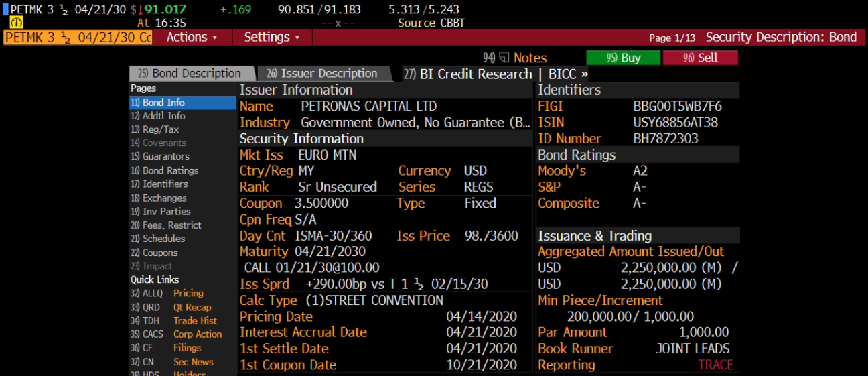Click Series REGS value
The height and width of the screenshot is (376, 868).
pos(479,187)
